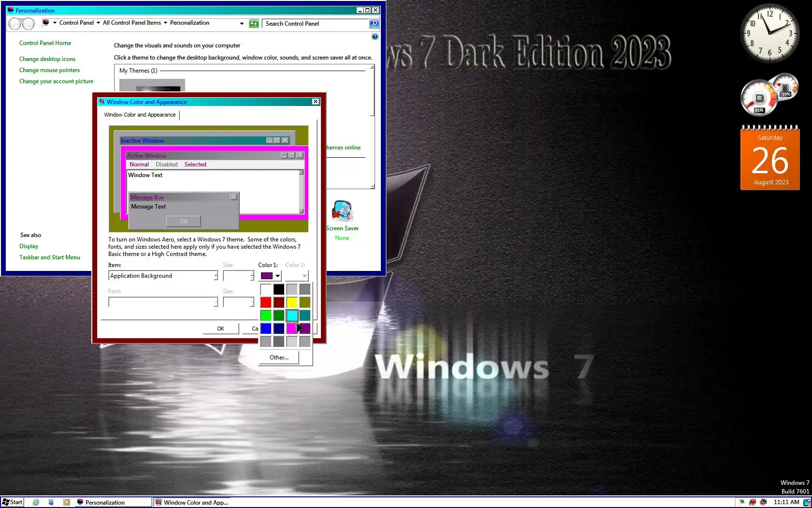Select the Window Color and Appearance tab
The height and width of the screenshot is (508, 812).
140,115
